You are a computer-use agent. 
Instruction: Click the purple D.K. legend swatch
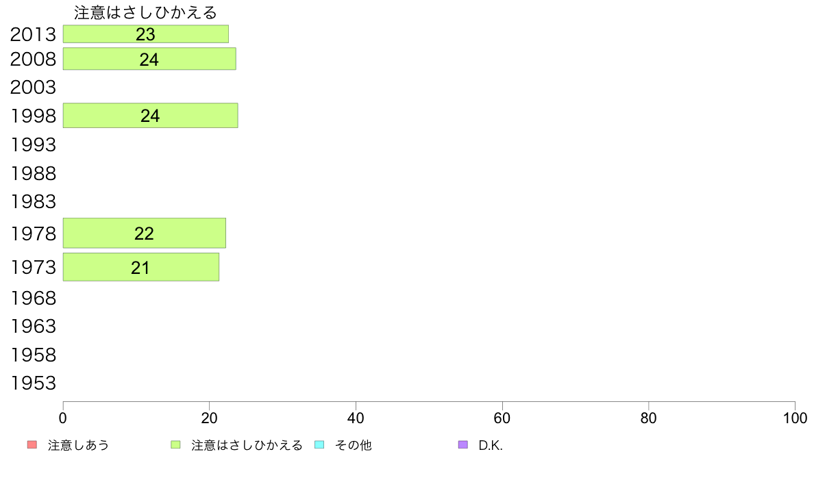[x=463, y=445]
